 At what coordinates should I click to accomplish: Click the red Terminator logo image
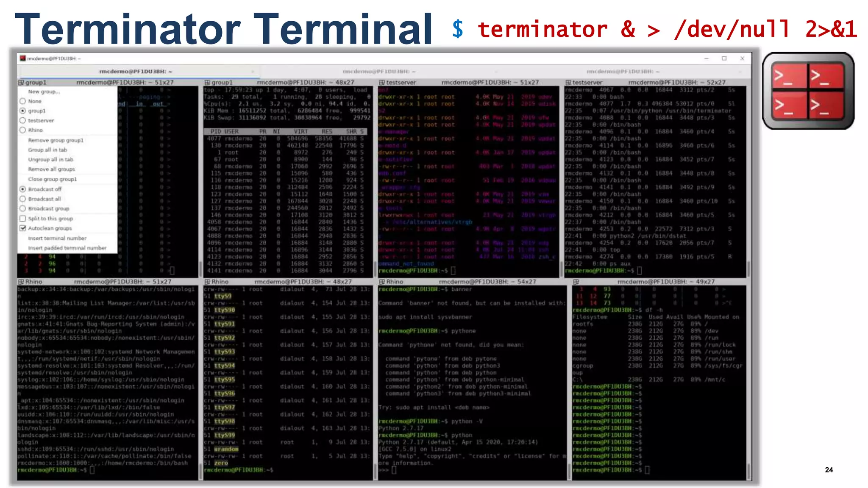[808, 91]
